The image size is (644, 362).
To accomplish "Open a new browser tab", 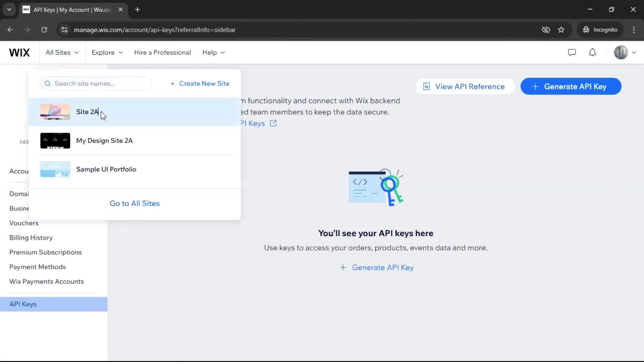I will (138, 10).
